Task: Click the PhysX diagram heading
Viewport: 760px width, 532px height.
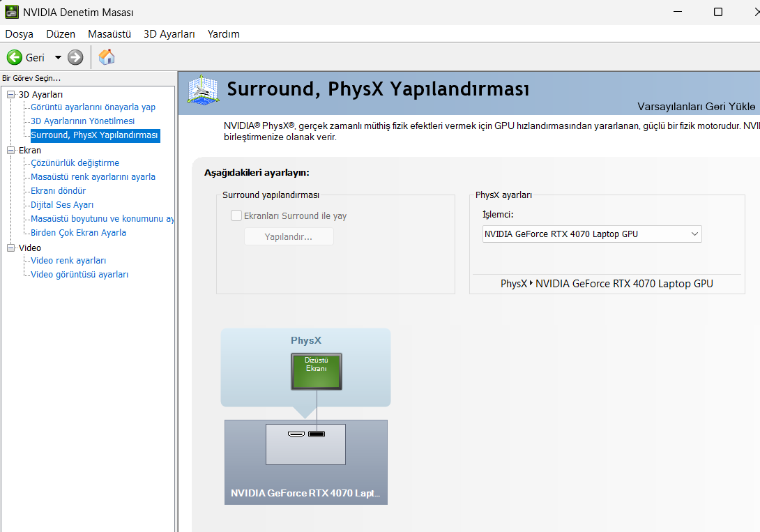Action: coord(306,341)
